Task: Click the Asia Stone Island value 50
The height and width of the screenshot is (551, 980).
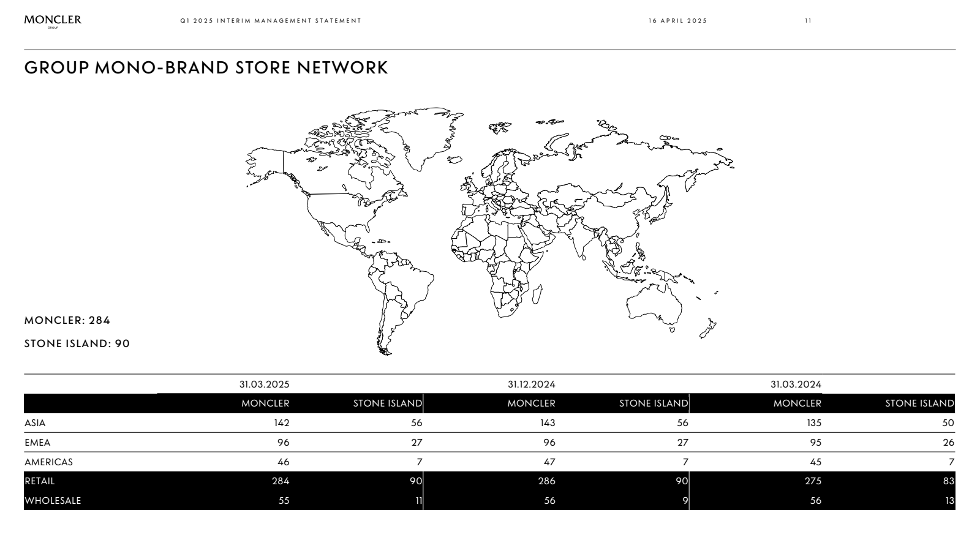Action: coord(948,423)
